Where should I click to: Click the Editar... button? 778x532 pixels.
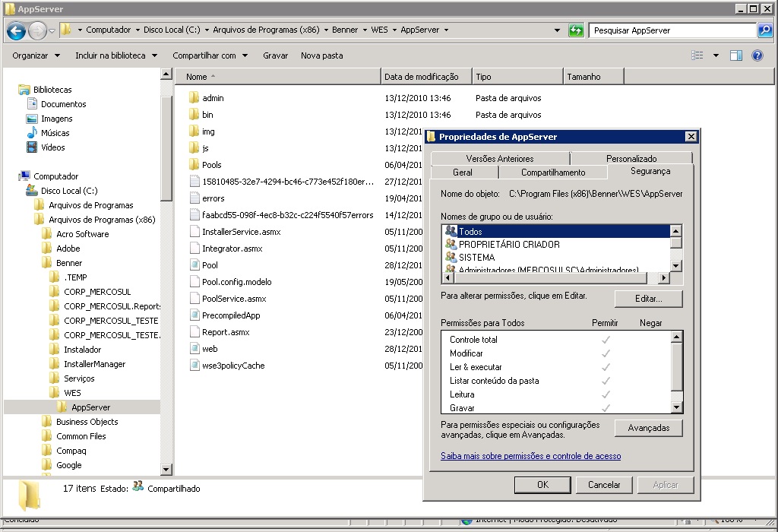(648, 299)
